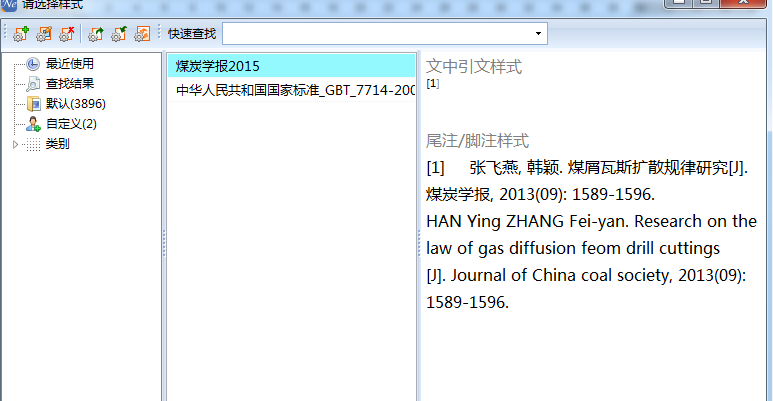Click the new style icon with green plus
Screen dimensions: 773x401
(21, 34)
